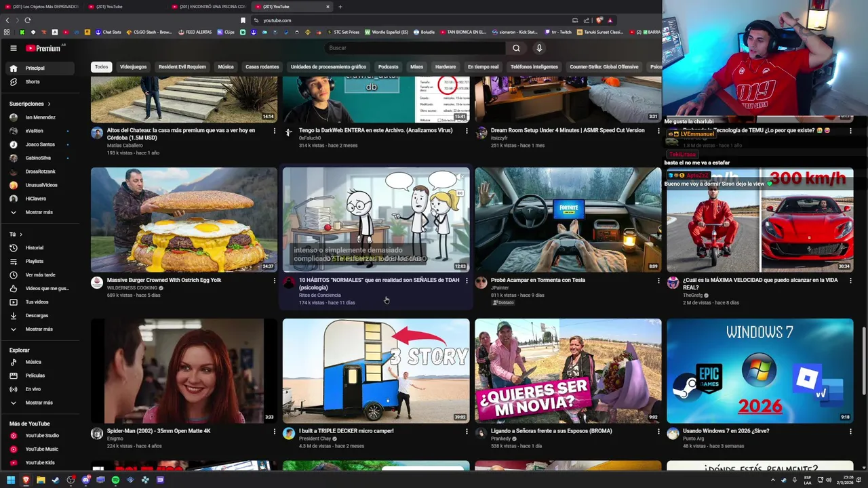The height and width of the screenshot is (488, 868).
Task: Open En vivo in Explorar section
Action: pyautogui.click(x=41, y=389)
